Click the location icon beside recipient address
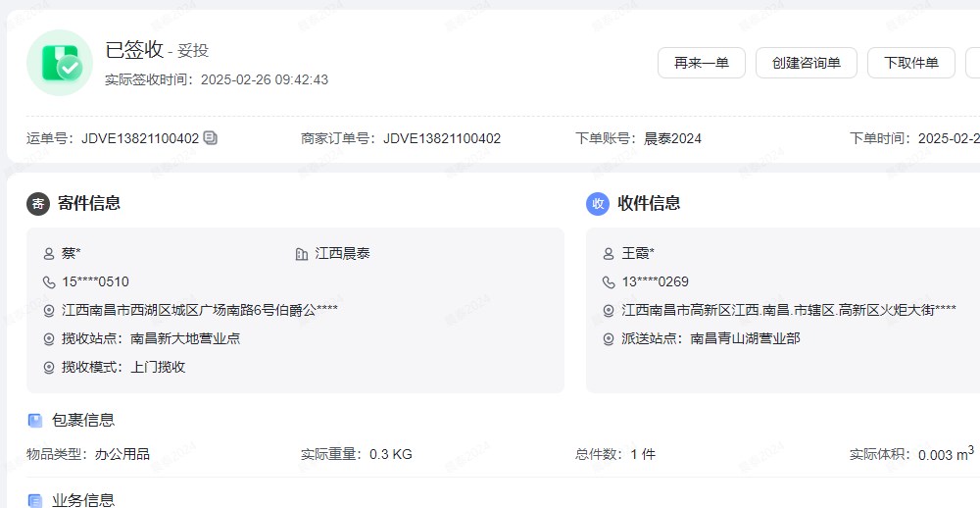Viewport: 980px width, 508px height. click(609, 310)
